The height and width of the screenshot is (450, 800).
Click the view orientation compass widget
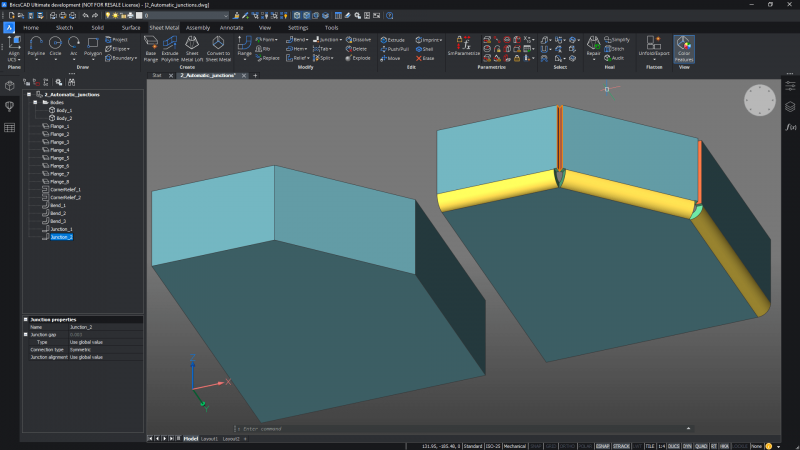759,100
